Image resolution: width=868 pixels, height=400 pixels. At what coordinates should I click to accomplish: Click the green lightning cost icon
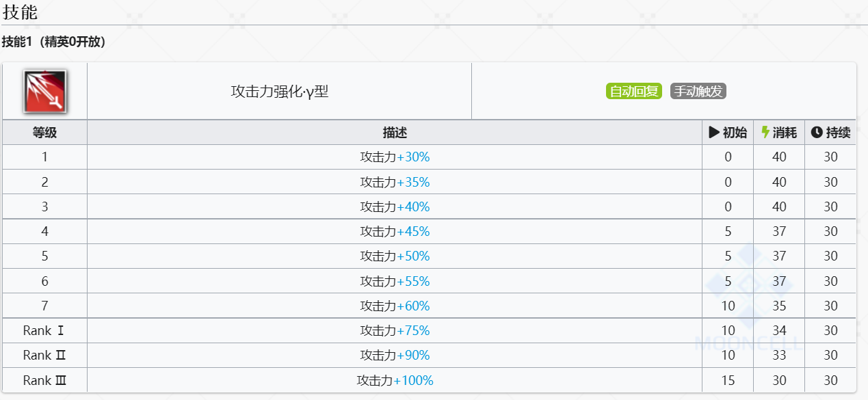click(x=765, y=133)
